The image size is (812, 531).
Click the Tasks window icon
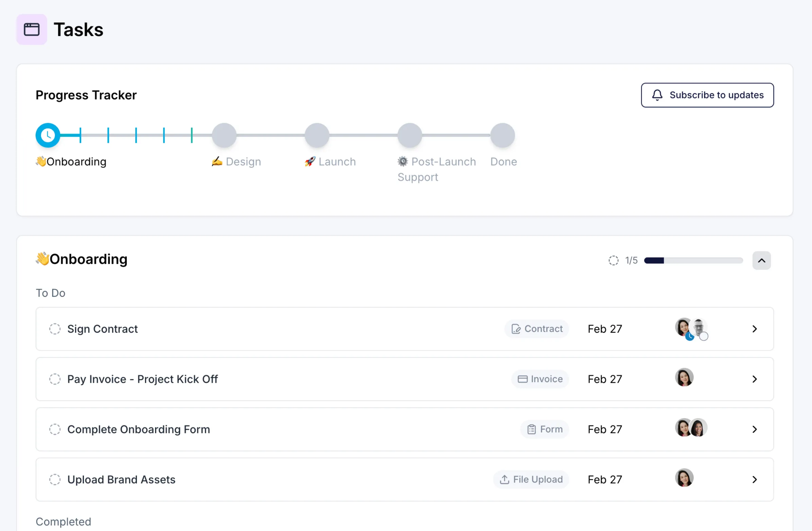pos(32,29)
